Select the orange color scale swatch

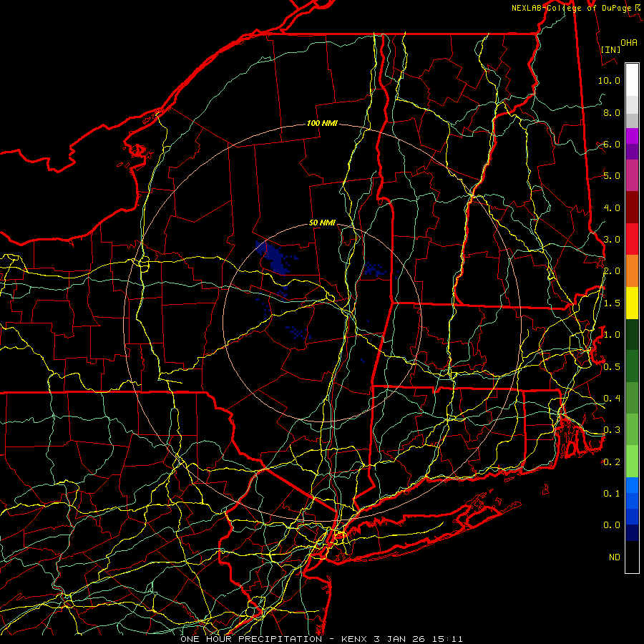tap(632, 270)
